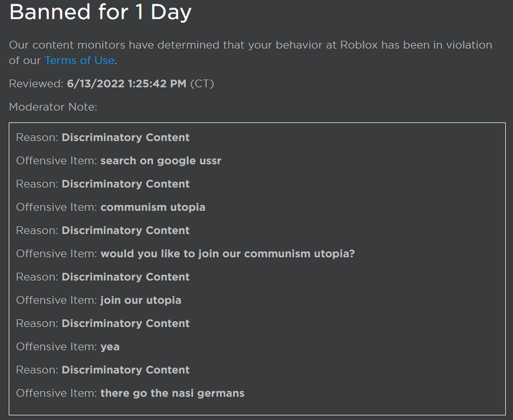Click the standalone 'communism utopia' offensive item
Image resolution: width=513 pixels, height=420 pixels.
tap(153, 207)
